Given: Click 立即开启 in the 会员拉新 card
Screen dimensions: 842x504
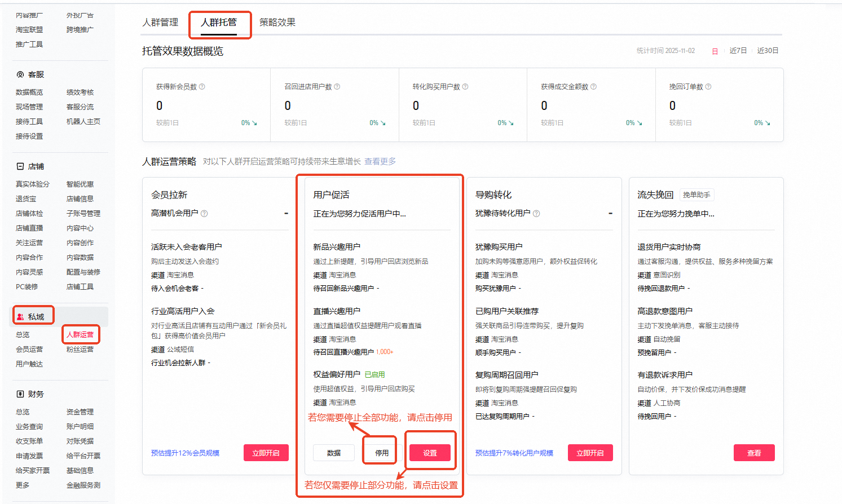Looking at the screenshot, I should 266,453.
